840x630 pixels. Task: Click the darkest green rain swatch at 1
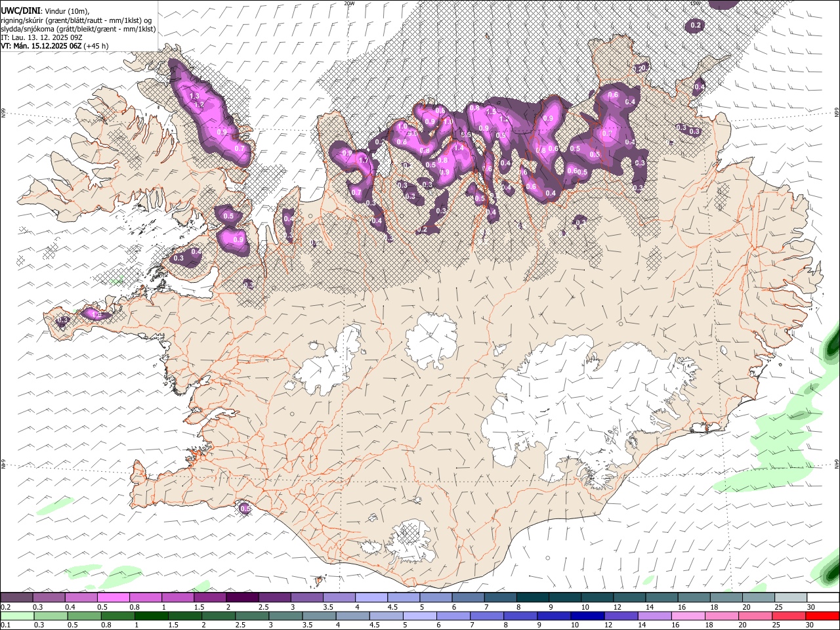[x=151, y=616]
